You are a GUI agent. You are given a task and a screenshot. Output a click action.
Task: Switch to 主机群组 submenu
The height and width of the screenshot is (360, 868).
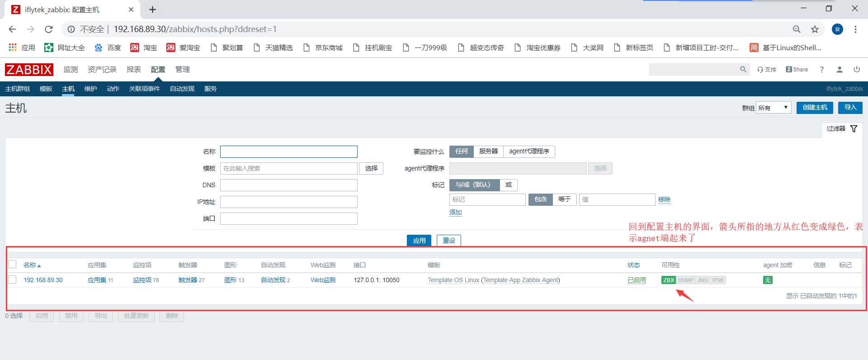point(18,89)
